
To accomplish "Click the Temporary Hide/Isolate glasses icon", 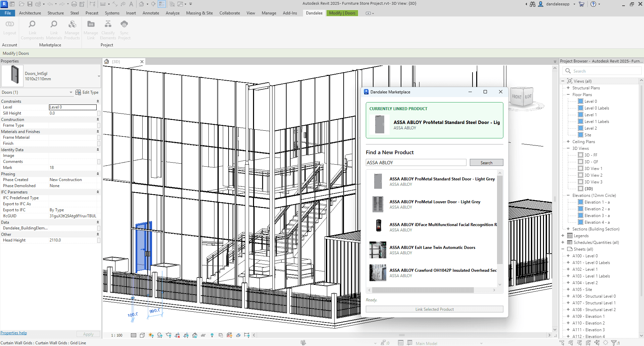I will coord(203,335).
